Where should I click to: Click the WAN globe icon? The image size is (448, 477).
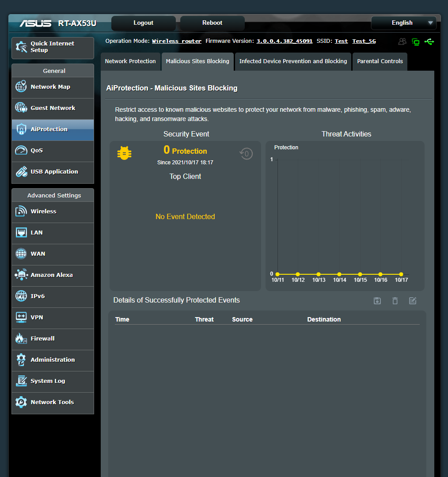click(21, 254)
